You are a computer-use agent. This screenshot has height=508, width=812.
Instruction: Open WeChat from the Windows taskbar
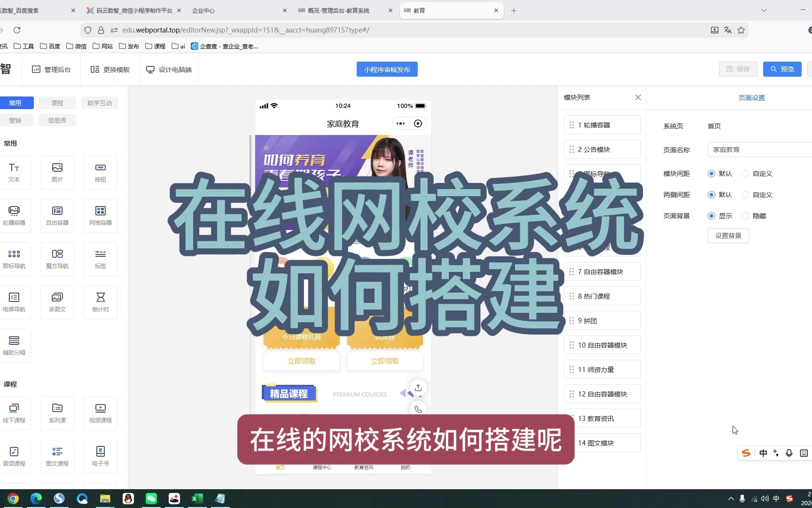(151, 499)
